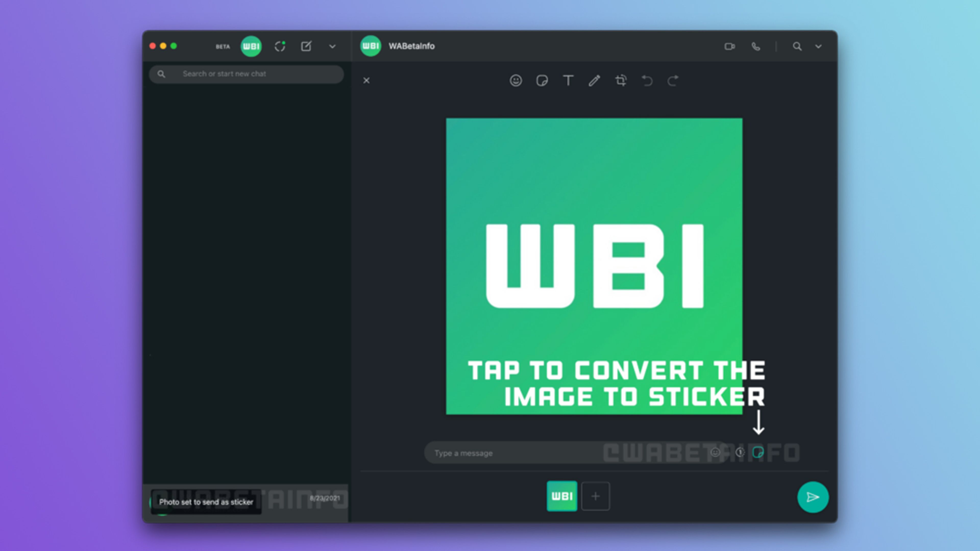Open emoji picker in caption bar

pyautogui.click(x=715, y=453)
